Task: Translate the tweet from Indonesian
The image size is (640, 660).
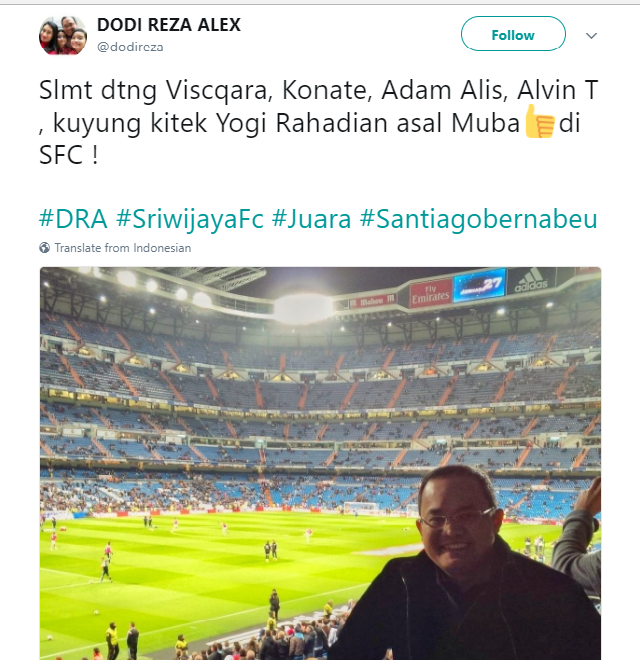Action: [123, 248]
